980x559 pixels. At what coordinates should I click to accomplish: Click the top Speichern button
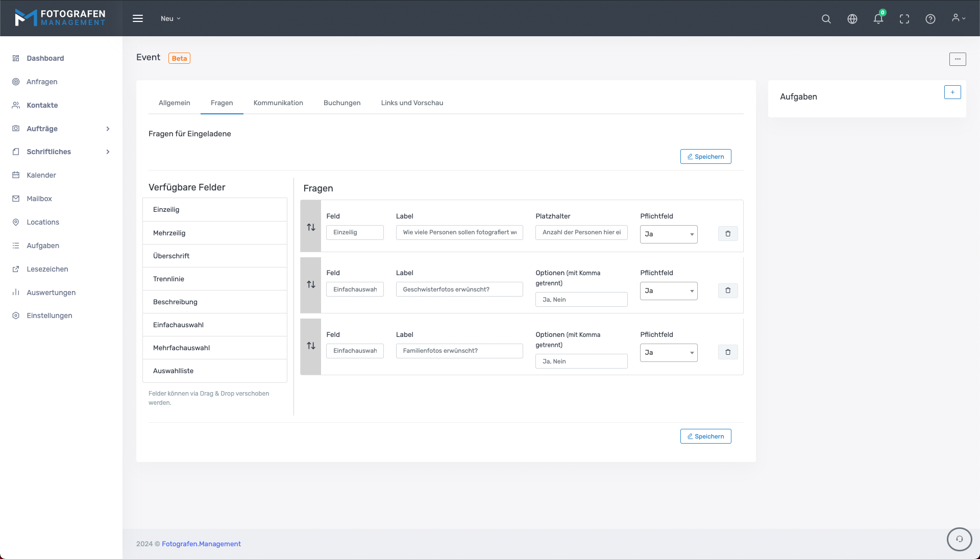705,157
